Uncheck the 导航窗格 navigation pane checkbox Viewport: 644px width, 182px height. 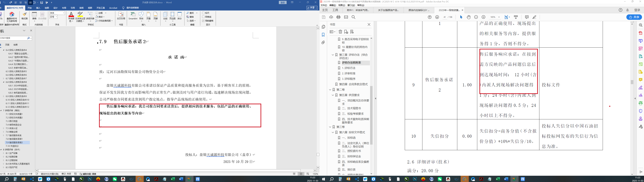click(x=203, y=21)
